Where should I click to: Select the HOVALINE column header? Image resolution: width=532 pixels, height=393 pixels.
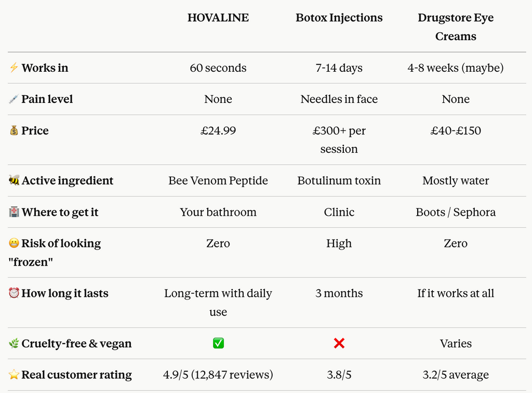click(x=218, y=18)
